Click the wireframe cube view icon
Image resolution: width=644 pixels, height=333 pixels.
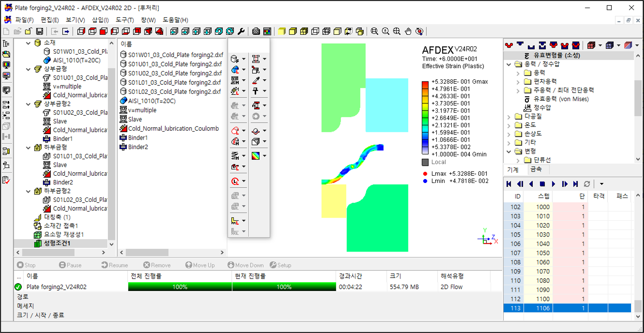[315, 31]
